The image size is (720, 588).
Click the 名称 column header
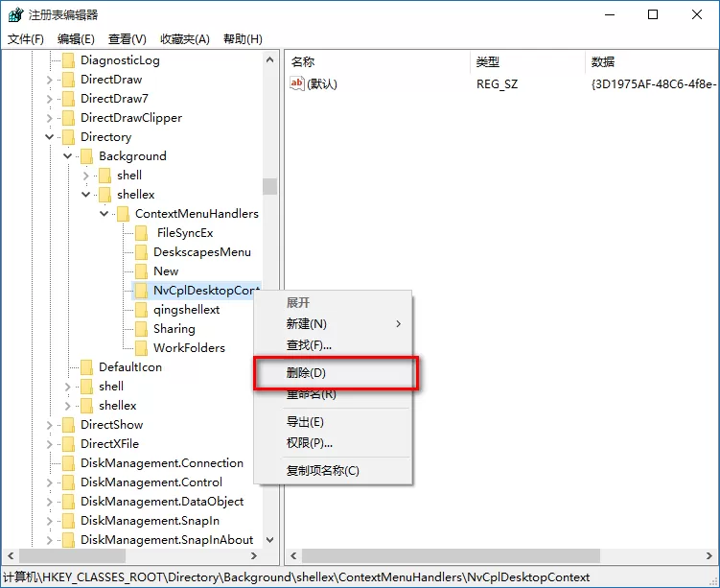click(379, 61)
